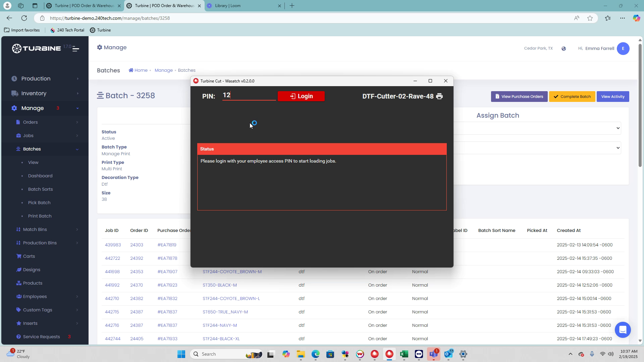The height and width of the screenshot is (362, 644).
Task: Click the Custom Tags icon in the sidebar
Action: (19, 310)
